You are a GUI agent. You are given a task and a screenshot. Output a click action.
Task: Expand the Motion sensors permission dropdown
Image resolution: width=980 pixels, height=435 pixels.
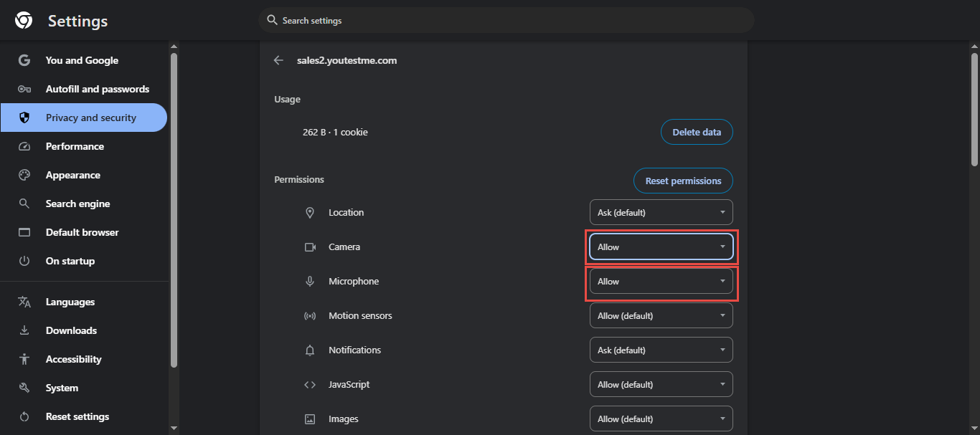pyautogui.click(x=661, y=316)
